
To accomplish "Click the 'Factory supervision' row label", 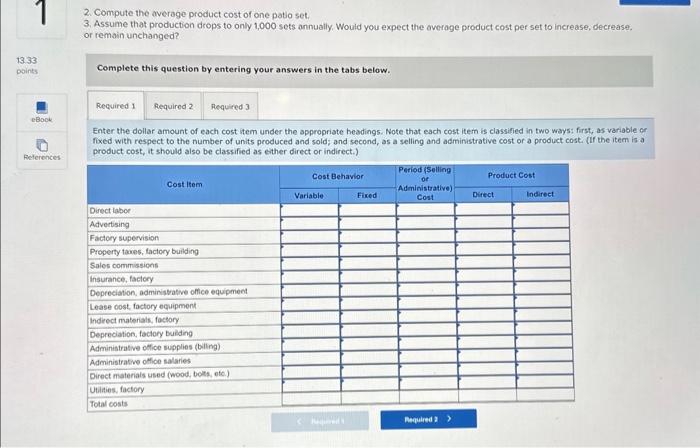I will point(124,238).
